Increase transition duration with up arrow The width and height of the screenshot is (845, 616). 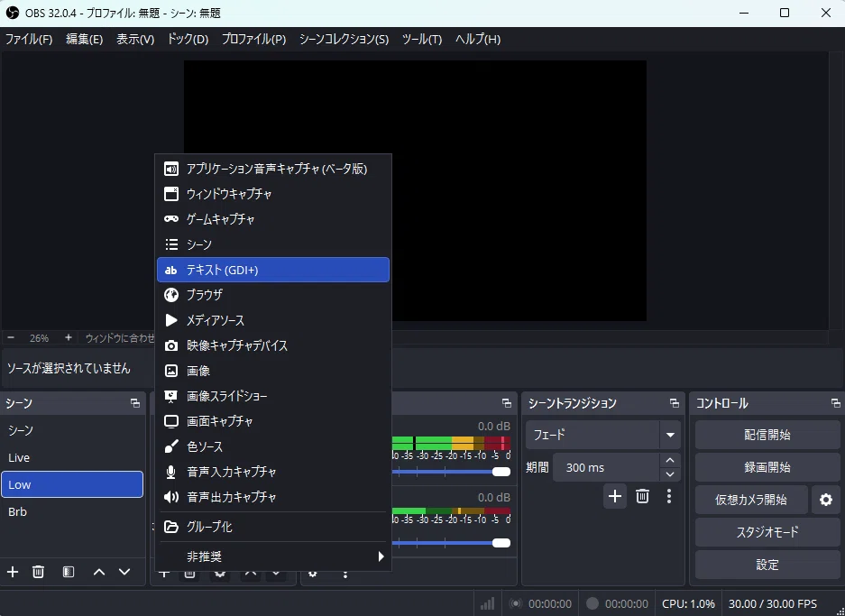670,460
